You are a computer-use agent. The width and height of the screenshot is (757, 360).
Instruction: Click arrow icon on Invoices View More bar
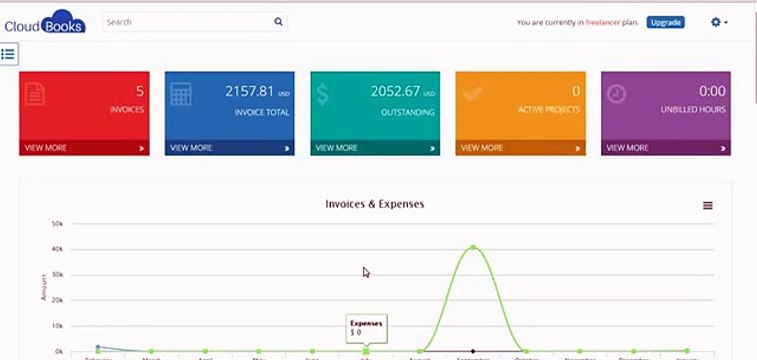click(141, 149)
